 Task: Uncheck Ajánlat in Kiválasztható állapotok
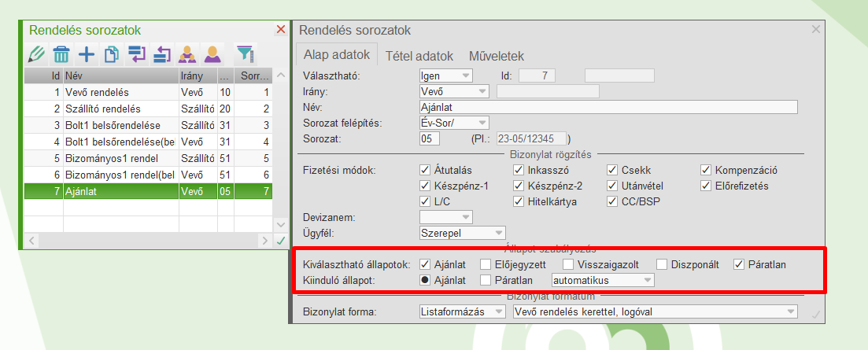(425, 264)
